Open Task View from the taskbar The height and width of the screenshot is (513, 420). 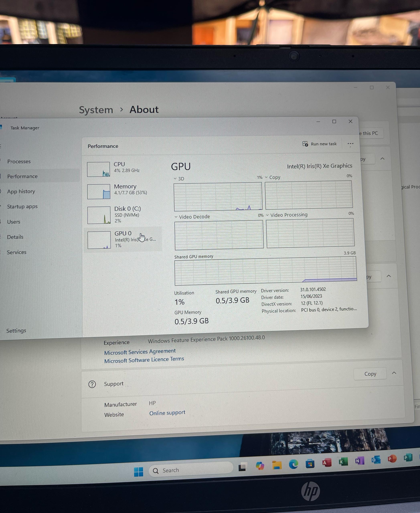click(x=242, y=467)
